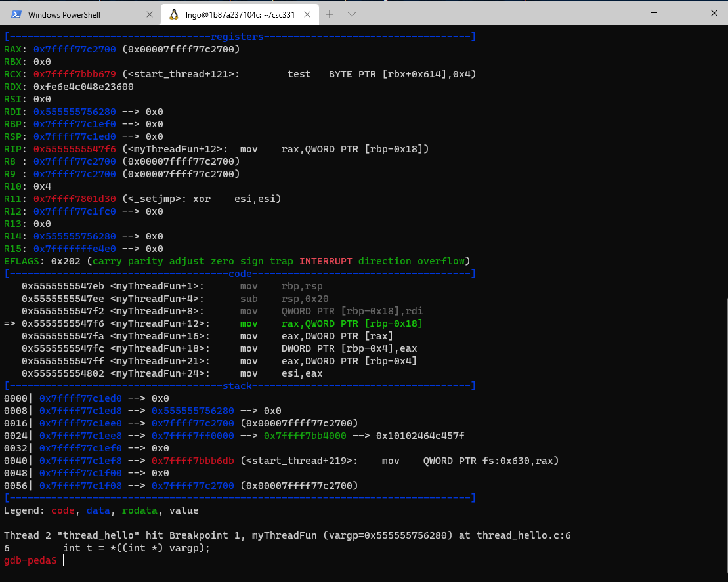Click RCX address 0x7ffff7bbb679
Image resolution: width=728 pixels, height=582 pixels.
(75, 74)
